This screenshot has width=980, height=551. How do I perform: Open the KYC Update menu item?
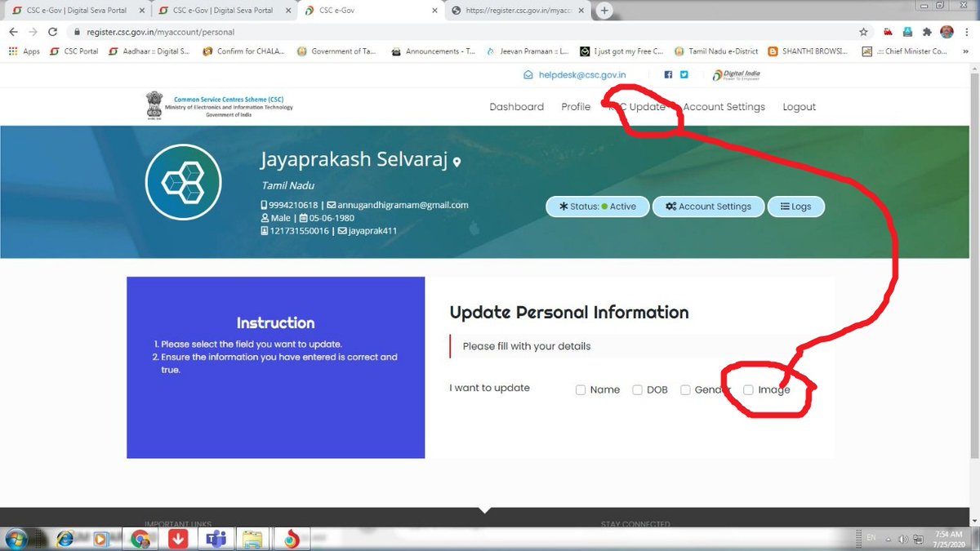click(637, 107)
